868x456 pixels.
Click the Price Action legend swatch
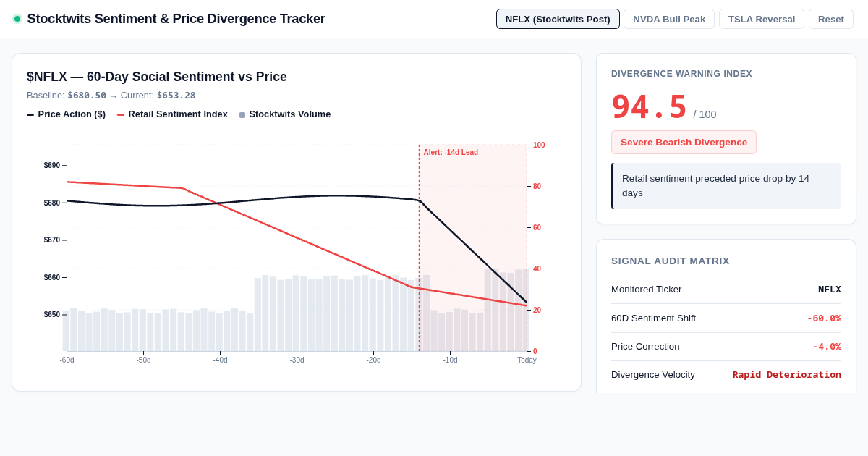point(30,114)
